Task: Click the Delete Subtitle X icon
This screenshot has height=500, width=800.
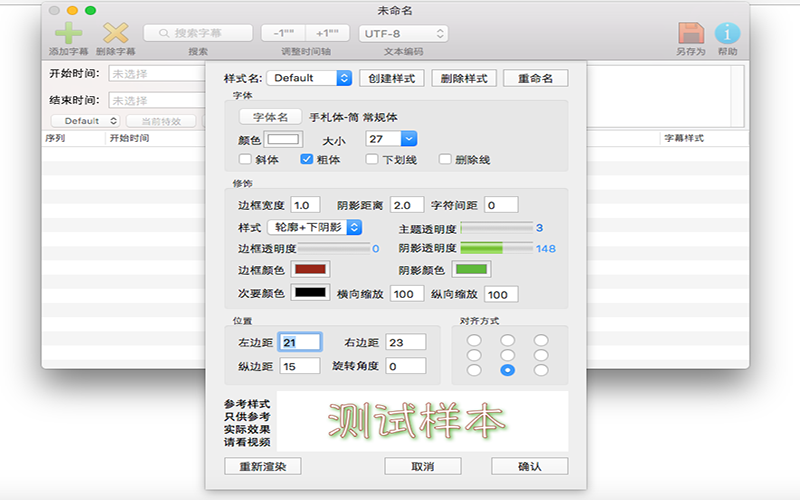Action: 116,33
